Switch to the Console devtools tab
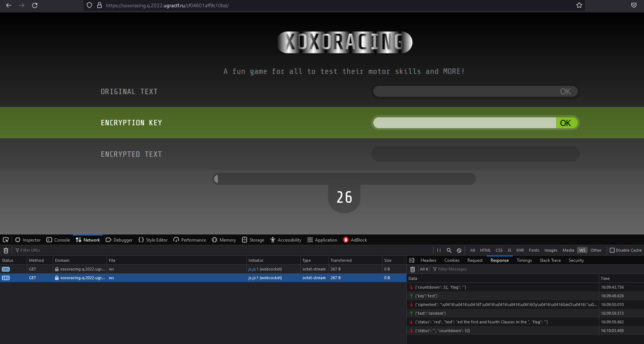Screen dimensions: 644x344 [58, 240]
